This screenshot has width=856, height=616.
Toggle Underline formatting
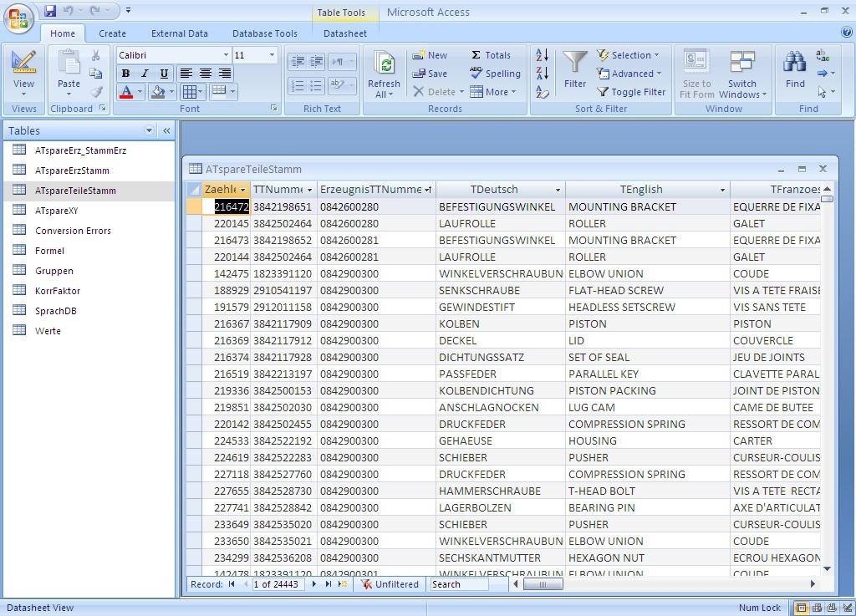click(164, 73)
